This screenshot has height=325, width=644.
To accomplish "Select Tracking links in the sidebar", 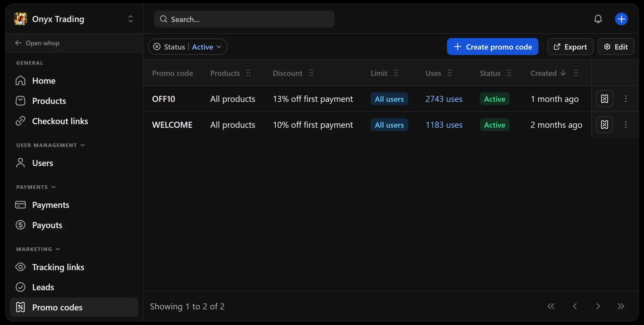I will [x=58, y=267].
